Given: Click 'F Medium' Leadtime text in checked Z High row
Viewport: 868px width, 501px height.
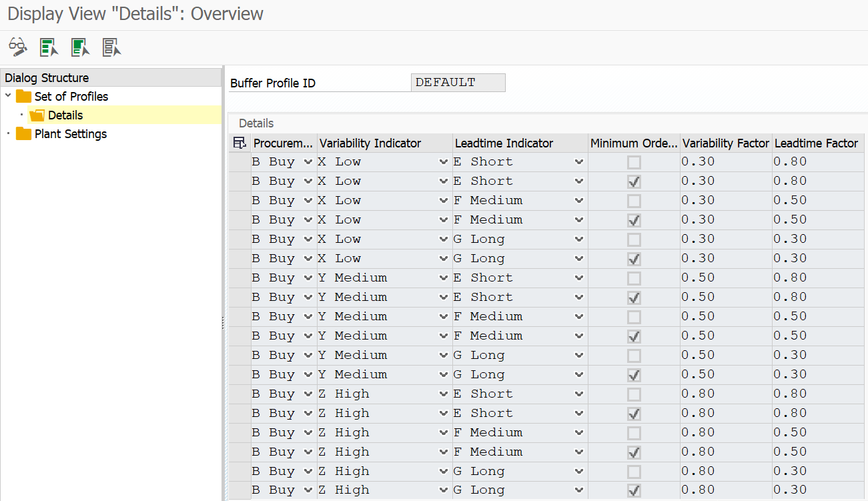Looking at the screenshot, I should click(x=488, y=452).
